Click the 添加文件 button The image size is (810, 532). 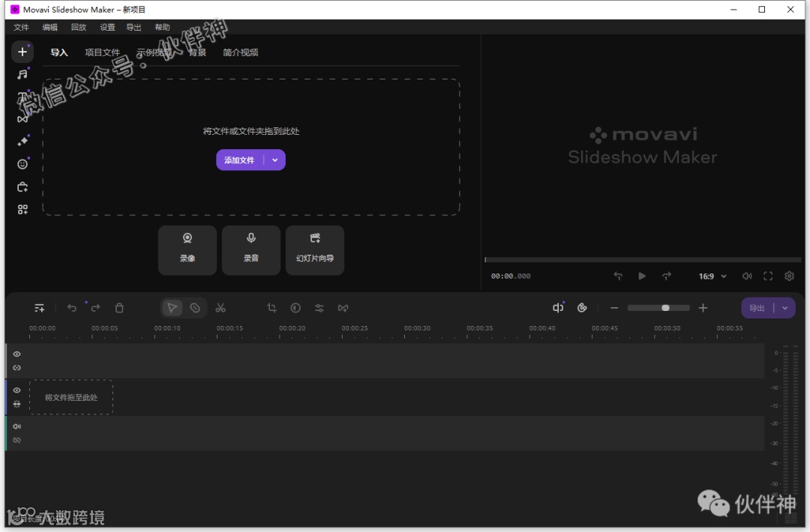240,160
